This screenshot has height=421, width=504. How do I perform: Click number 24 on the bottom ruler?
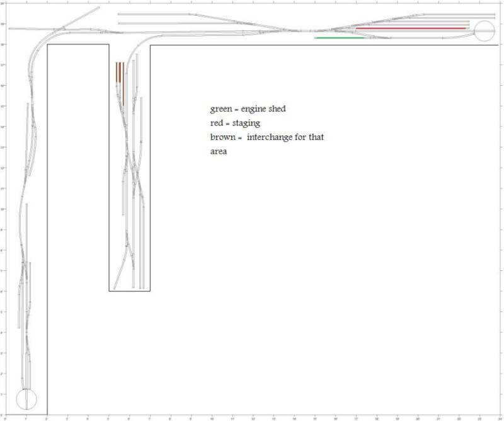[500, 418]
